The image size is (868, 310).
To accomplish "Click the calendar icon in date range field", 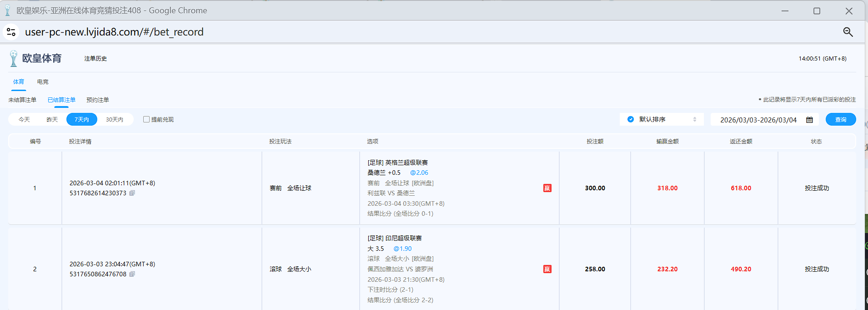I will coord(809,120).
